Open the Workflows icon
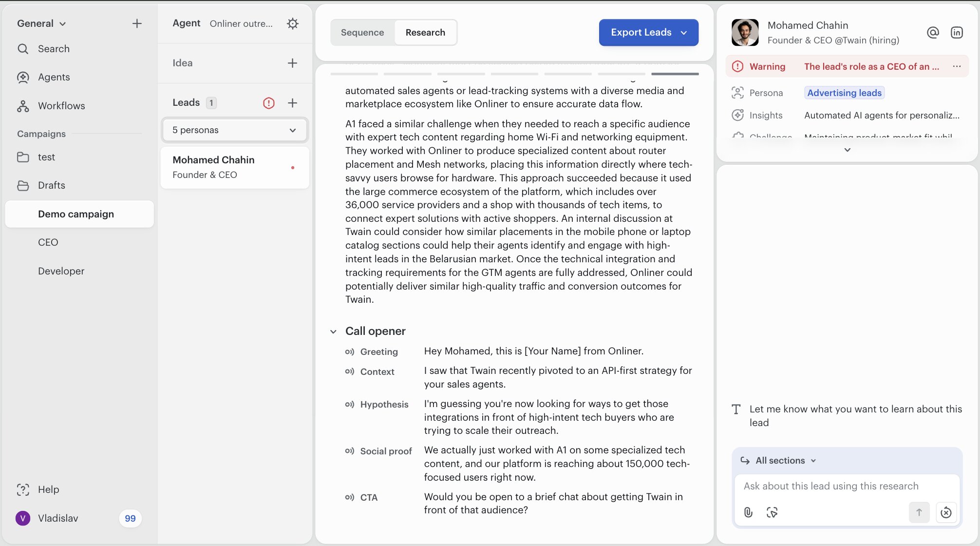The width and height of the screenshot is (980, 546). coord(23,106)
